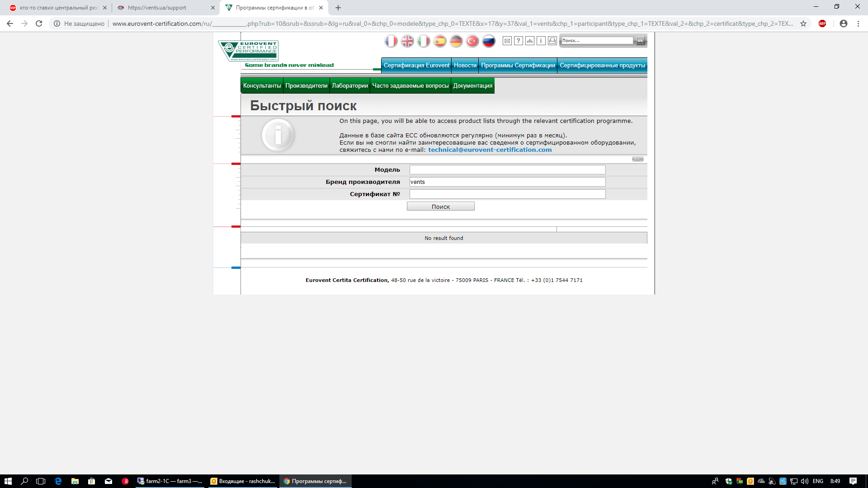868x488 pixels.
Task: Open the envelope contact icon
Action: coord(507,41)
